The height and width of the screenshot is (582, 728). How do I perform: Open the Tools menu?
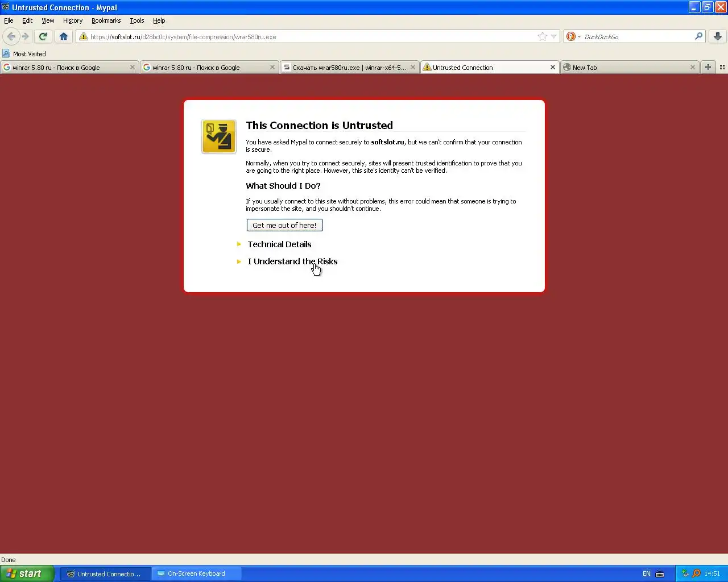[x=136, y=20]
